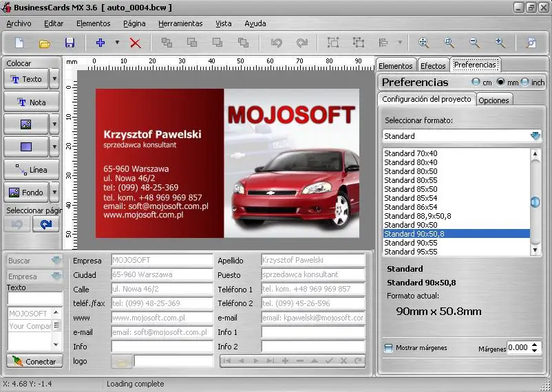Image resolution: width=552 pixels, height=392 pixels.
Task: Save project with the floppy disk icon
Action: pyautogui.click(x=70, y=43)
